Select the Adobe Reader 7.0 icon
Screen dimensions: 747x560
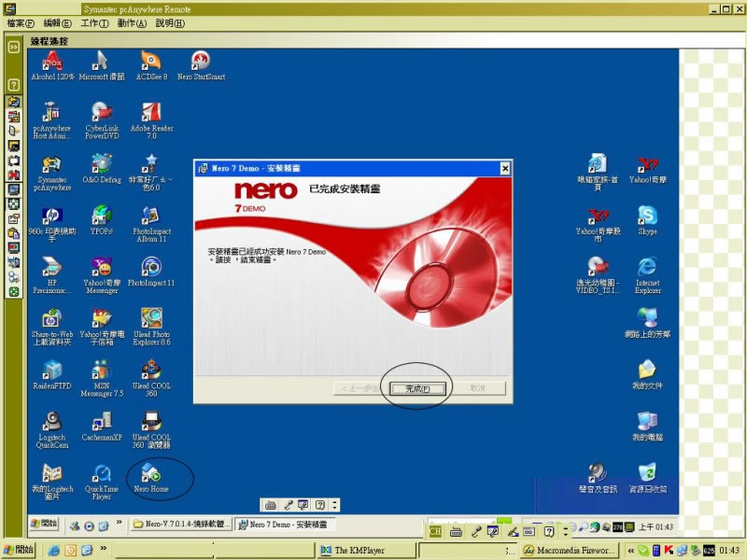coord(151,120)
